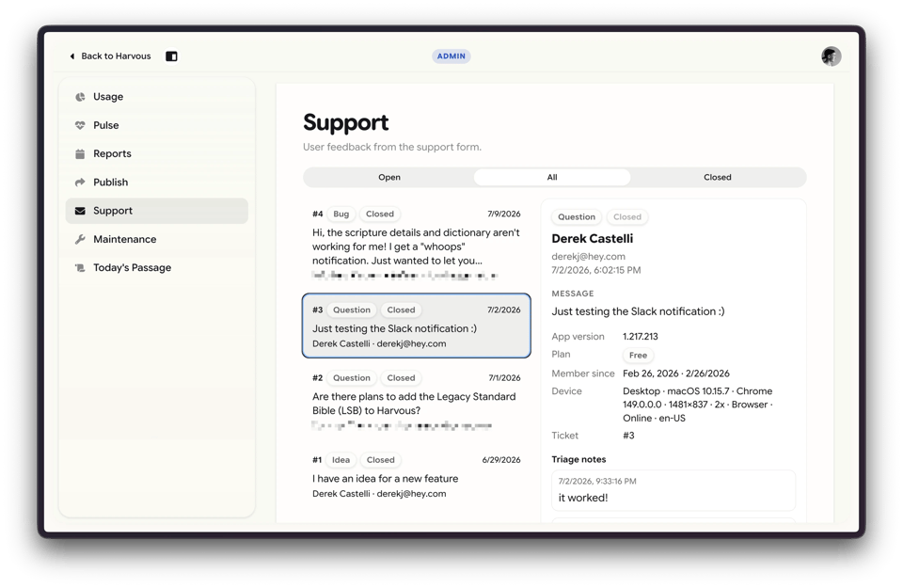Switch to the Open tickets tab
903x588 pixels.
tap(389, 178)
